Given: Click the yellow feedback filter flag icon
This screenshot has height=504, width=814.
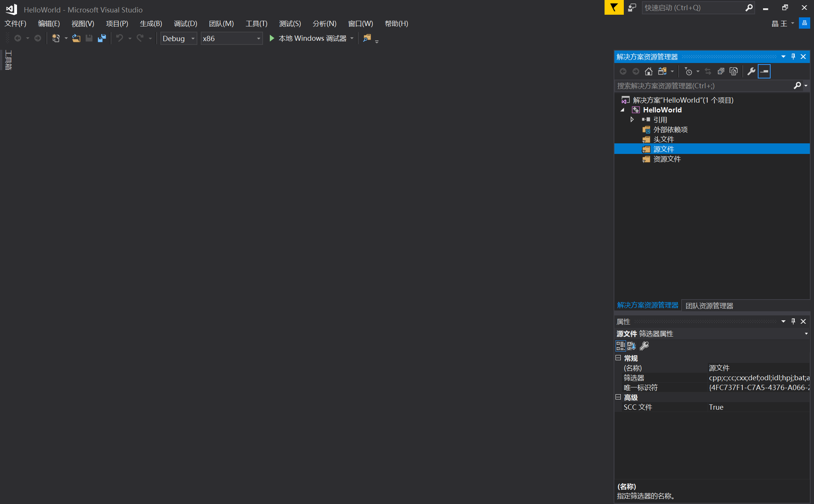Looking at the screenshot, I should pyautogui.click(x=614, y=8).
